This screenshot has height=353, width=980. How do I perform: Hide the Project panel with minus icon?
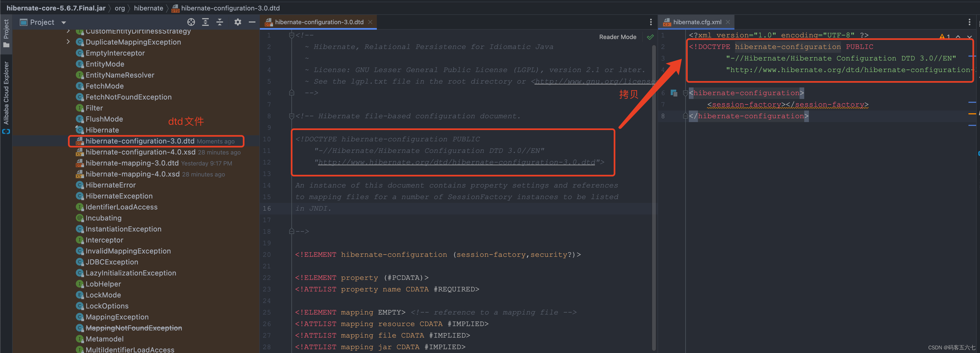pos(252,22)
